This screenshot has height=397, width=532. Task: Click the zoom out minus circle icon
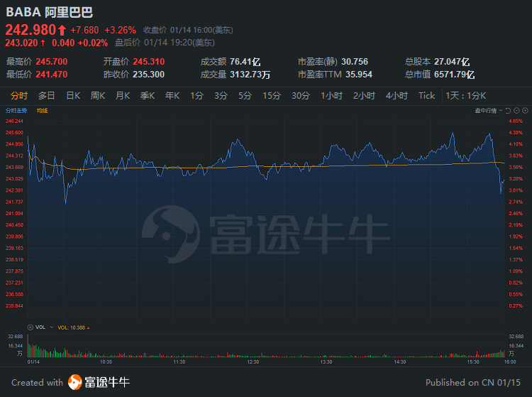point(516,111)
